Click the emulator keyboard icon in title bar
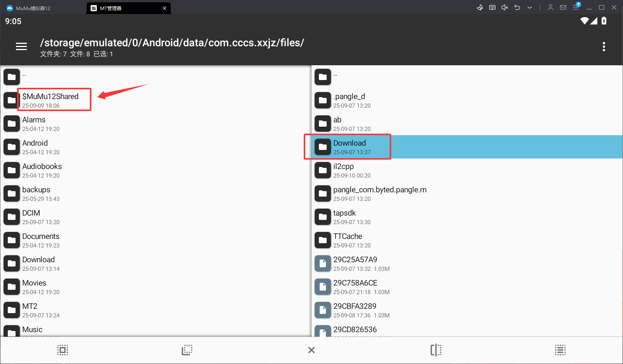Screen dimensions: 623x364 pos(492,7)
